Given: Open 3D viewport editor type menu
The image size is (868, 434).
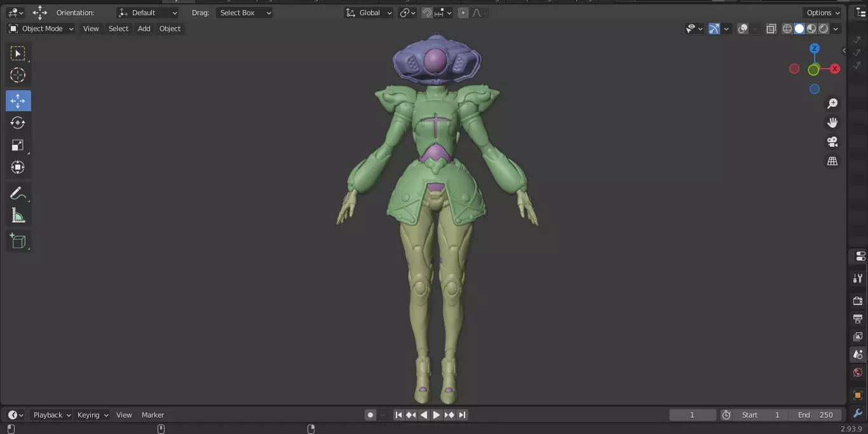Looking at the screenshot, I should 16,13.
